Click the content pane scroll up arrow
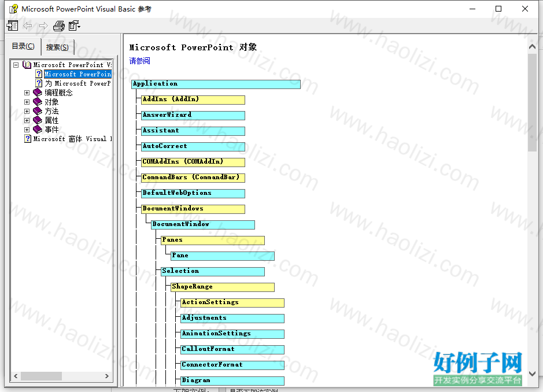Screen dimensions: 543x392 532,47
